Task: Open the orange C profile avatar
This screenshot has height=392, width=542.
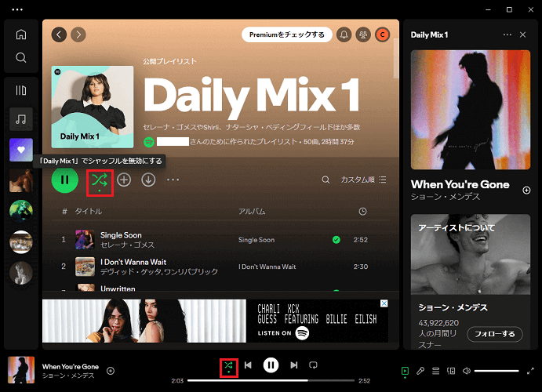Action: (382, 34)
